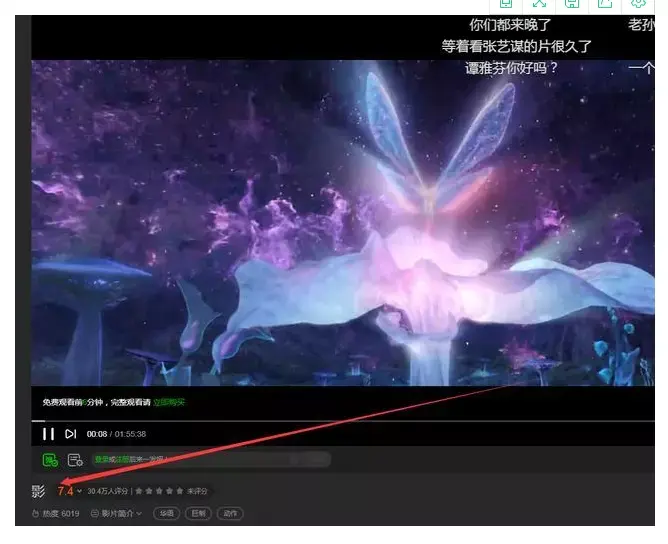The width and height of the screenshot is (668, 544).
Task: Click the expand arrows icon in top toolbar
Action: (539, 4)
